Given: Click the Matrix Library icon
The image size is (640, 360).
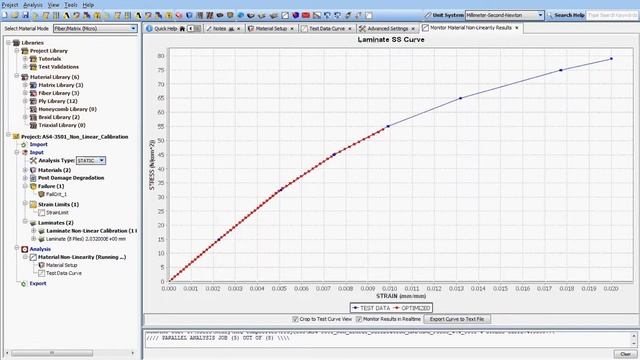Looking at the screenshot, I should (x=33, y=85).
